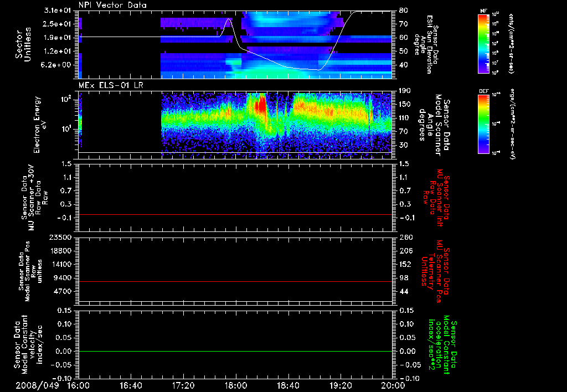Image resolution: width=567 pixels, height=392 pixels.
Task: Click the 18:40 time axis label
Action: coord(288,385)
